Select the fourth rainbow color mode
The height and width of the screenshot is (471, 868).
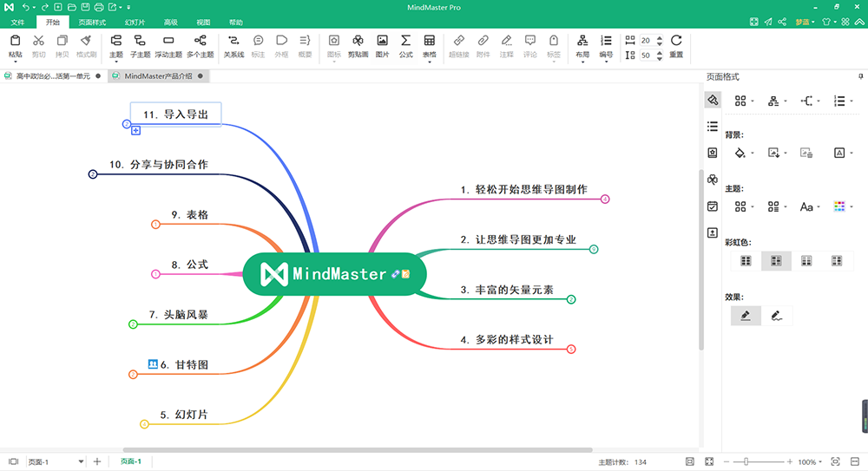pos(837,261)
